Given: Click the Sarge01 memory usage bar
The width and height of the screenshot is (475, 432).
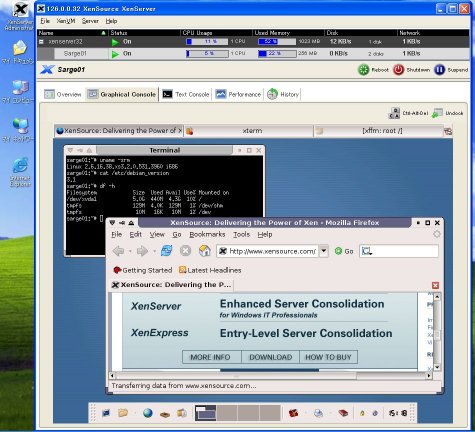Looking at the screenshot, I should pyautogui.click(x=277, y=53).
